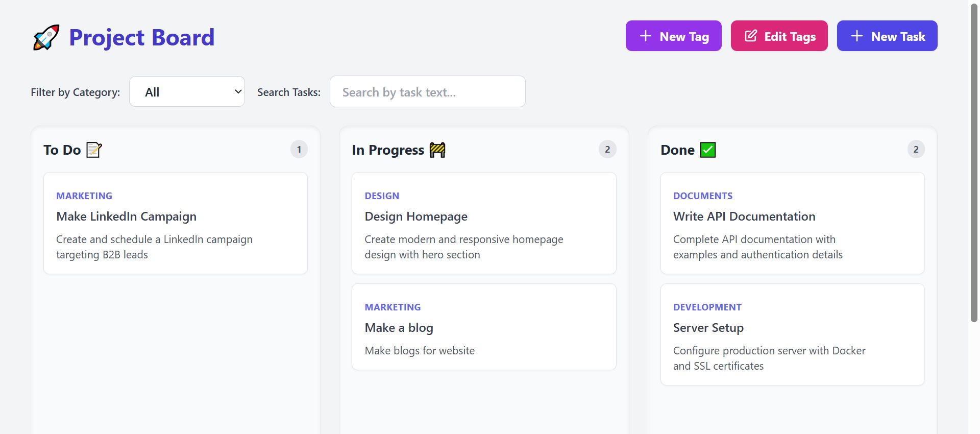This screenshot has width=980, height=434.
Task: Select the Design Homepage task card
Action: coord(484,223)
